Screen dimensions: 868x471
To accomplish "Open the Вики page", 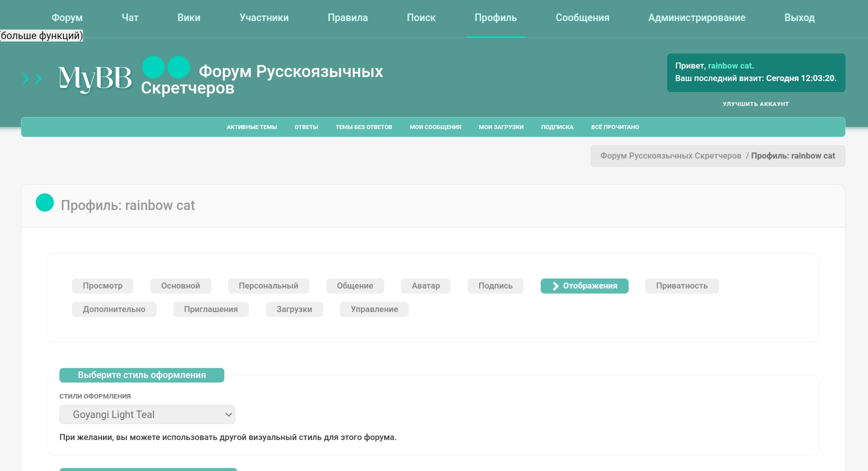I will click(x=189, y=18).
